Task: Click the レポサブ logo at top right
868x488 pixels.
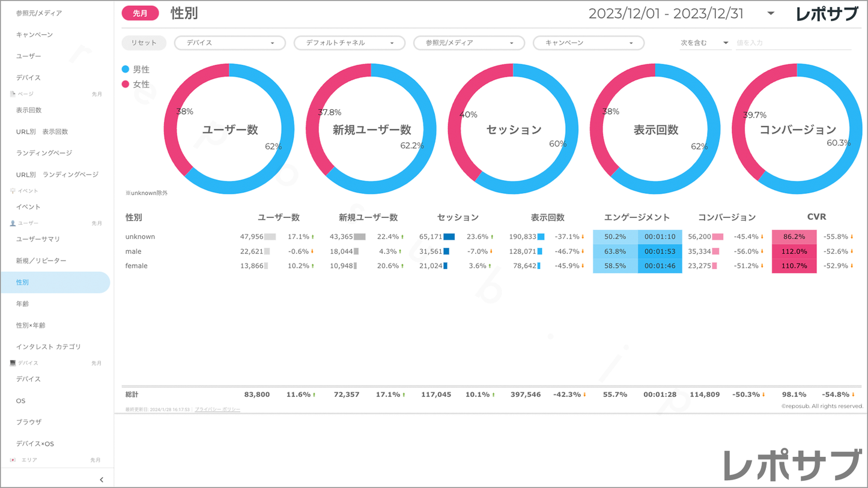Action: [827, 14]
